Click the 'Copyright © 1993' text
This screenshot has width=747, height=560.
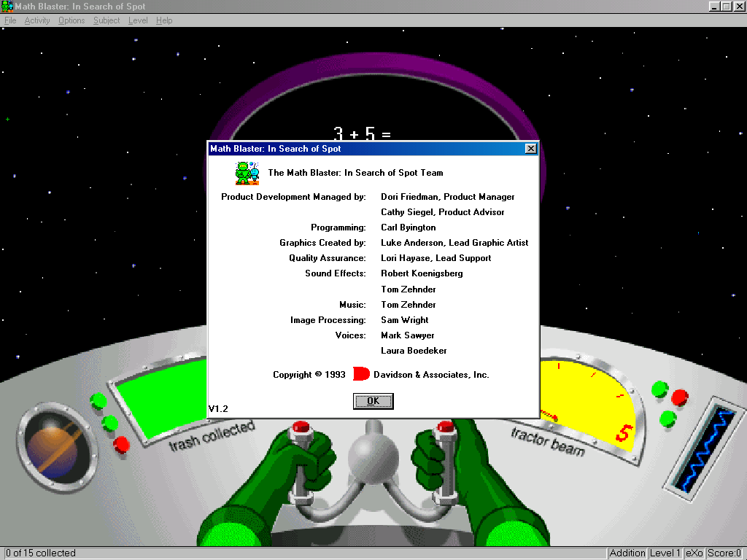pos(309,374)
